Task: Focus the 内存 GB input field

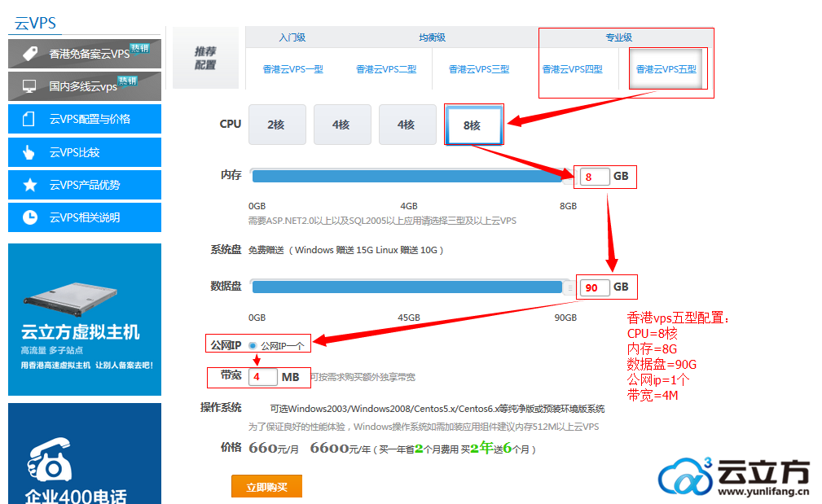Action: point(595,177)
